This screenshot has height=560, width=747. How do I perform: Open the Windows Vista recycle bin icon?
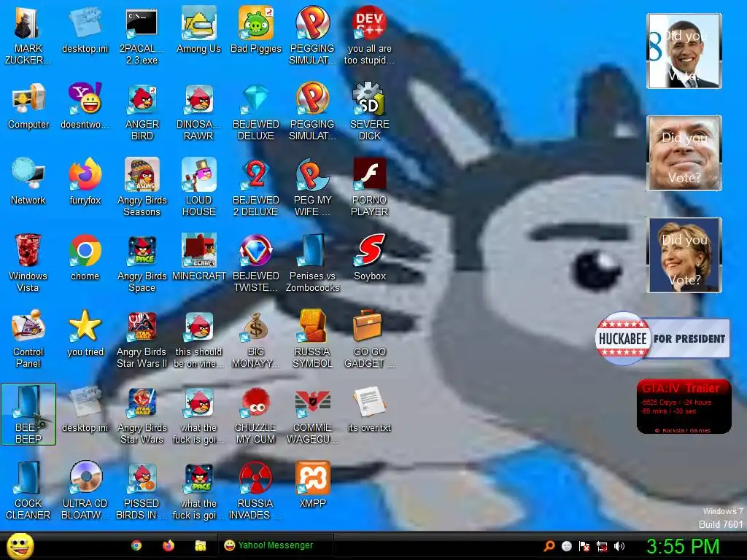[28, 262]
